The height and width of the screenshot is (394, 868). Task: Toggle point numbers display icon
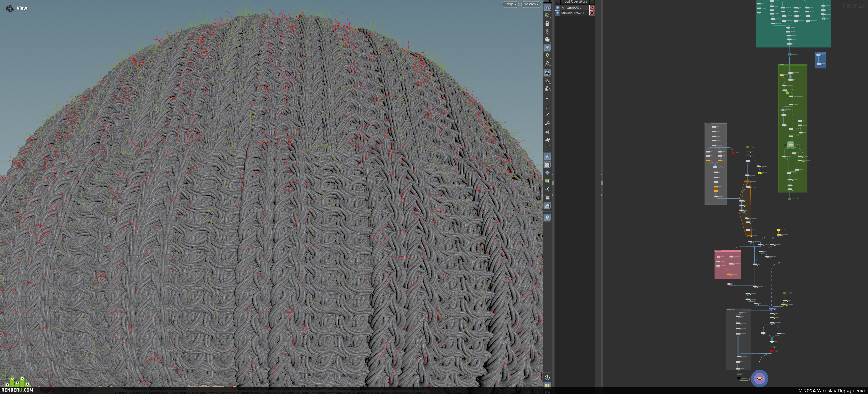547,123
